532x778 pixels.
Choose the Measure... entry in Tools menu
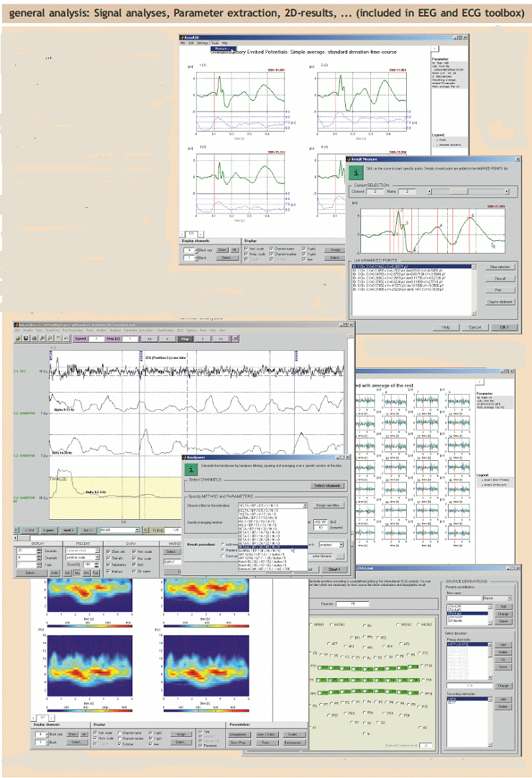(224, 49)
